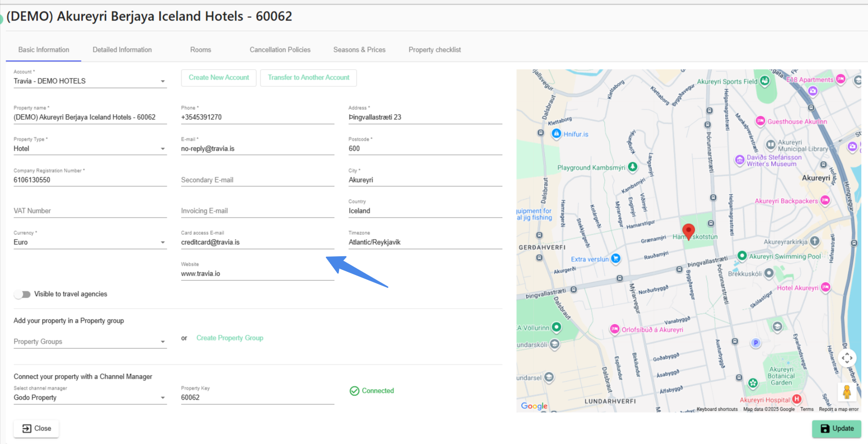This screenshot has width=868, height=444.
Task: Open the Create Property Group link
Action: [x=230, y=338]
